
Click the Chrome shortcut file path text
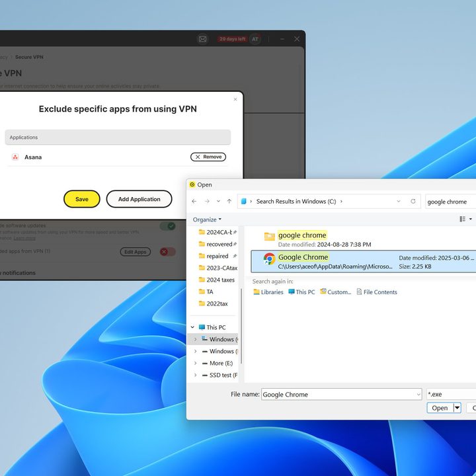click(x=335, y=266)
